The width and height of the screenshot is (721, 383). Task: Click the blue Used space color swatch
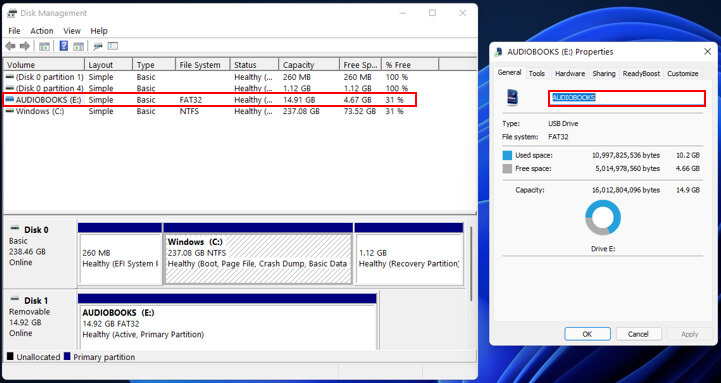click(x=507, y=155)
